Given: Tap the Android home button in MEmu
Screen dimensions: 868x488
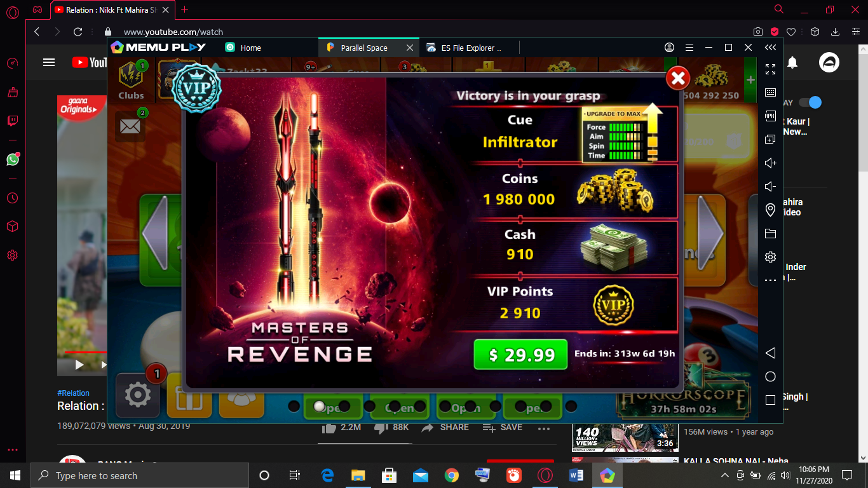Looking at the screenshot, I should (x=770, y=377).
